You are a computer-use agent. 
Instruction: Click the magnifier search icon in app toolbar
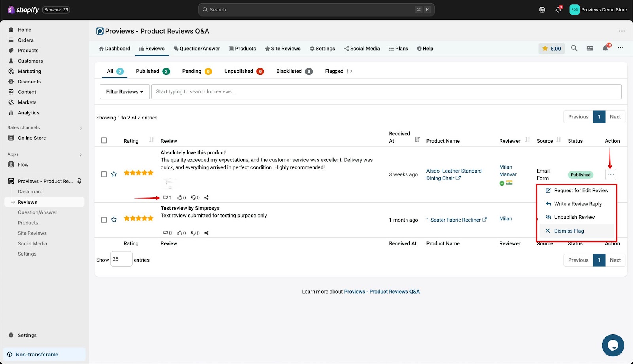point(574,48)
